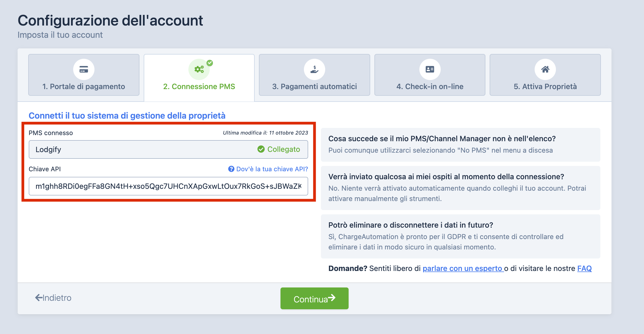Go to the 4. Check-in on-line tab
The height and width of the screenshot is (334, 644).
click(x=430, y=86)
